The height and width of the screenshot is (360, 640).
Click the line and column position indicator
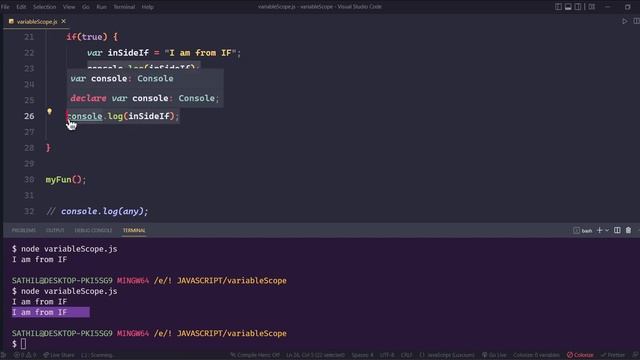click(x=316, y=356)
